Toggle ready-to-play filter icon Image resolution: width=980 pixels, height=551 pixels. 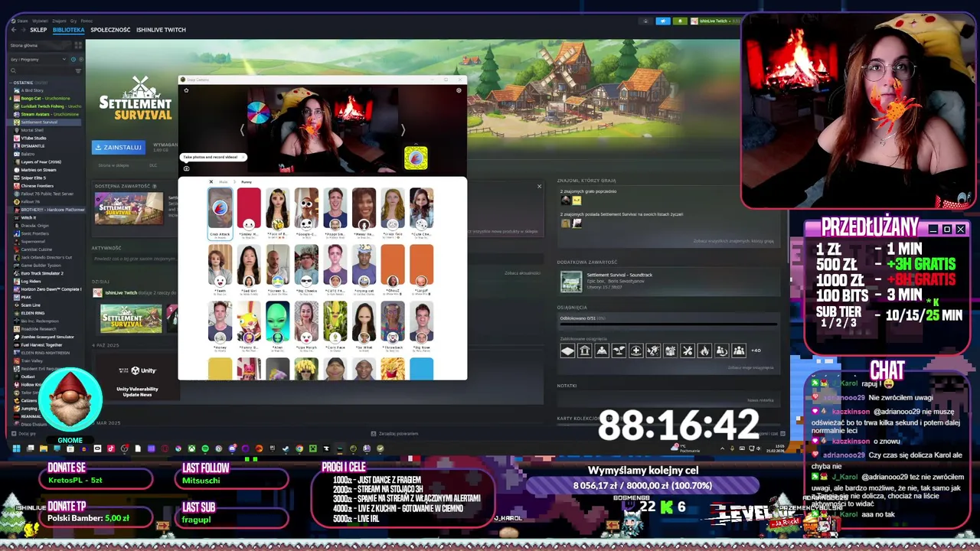[80, 59]
